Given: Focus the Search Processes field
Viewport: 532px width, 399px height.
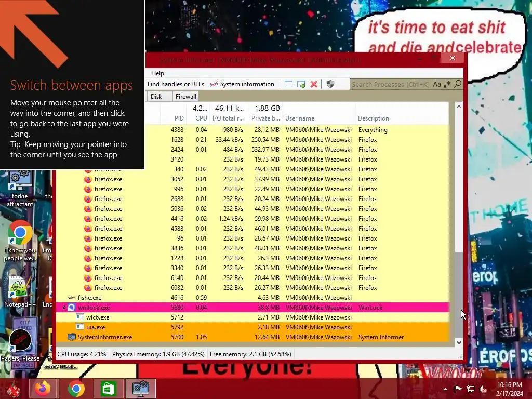Looking at the screenshot, I should tap(390, 84).
